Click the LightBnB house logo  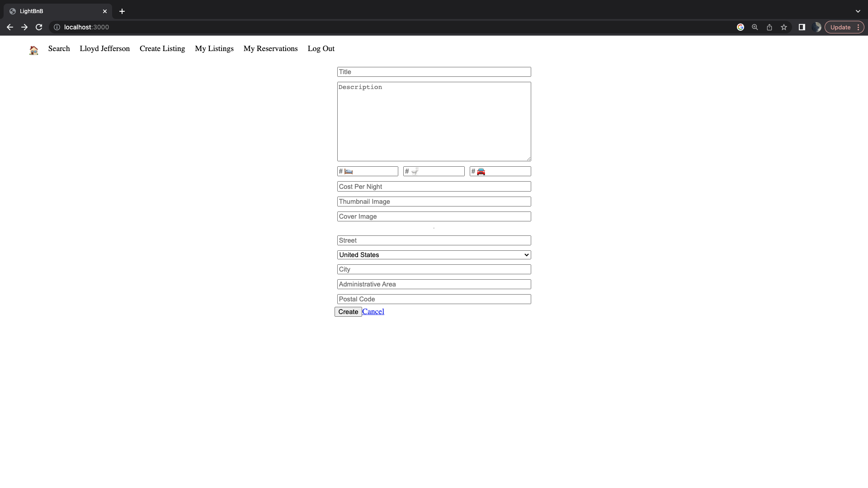pos(34,50)
